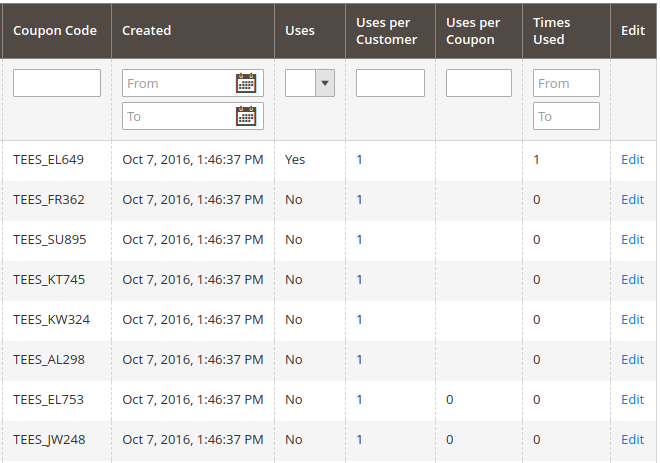Focus the Uses per Coupon filter field
Screen dimensions: 660x463
pyautogui.click(x=479, y=83)
